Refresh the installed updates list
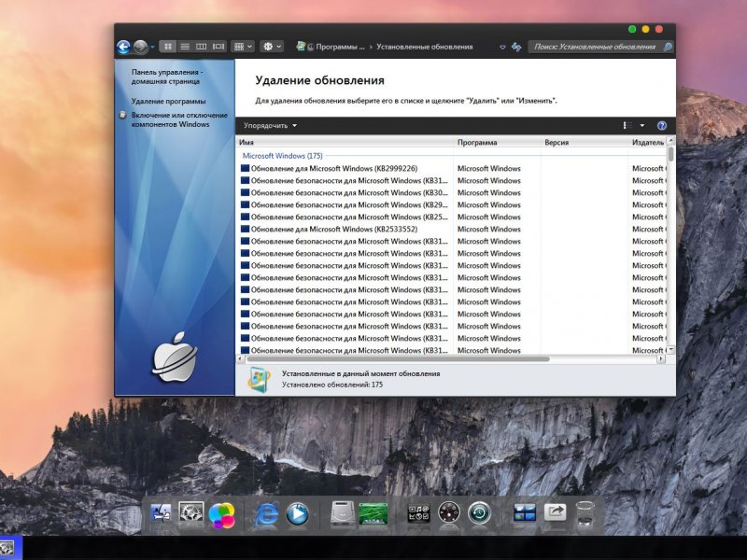Image resolution: width=747 pixels, height=560 pixels. click(x=516, y=47)
